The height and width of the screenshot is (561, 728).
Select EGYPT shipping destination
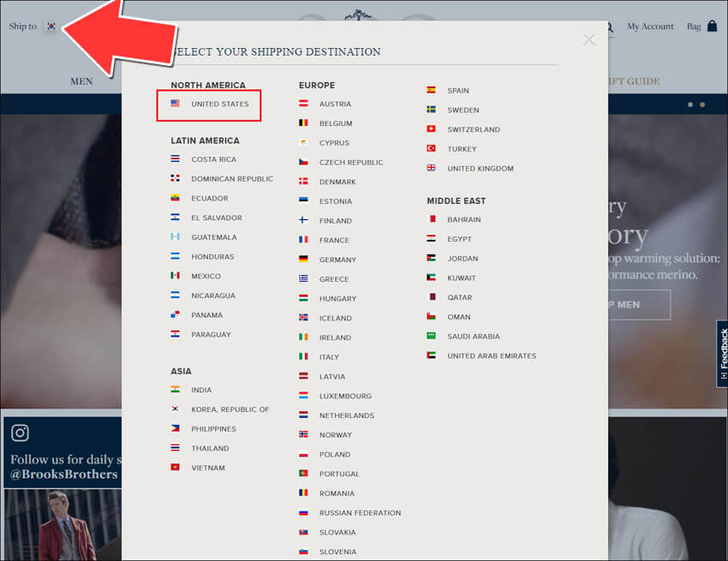pyautogui.click(x=459, y=240)
